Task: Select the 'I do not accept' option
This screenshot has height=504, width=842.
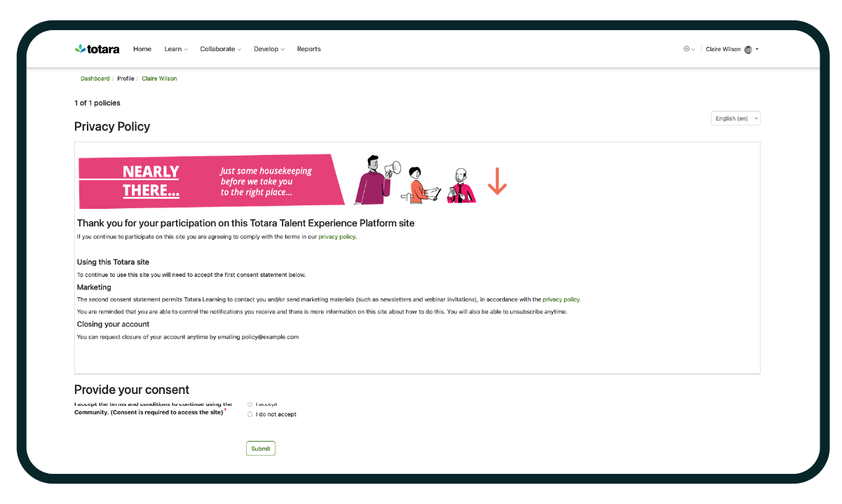Action: (250, 414)
